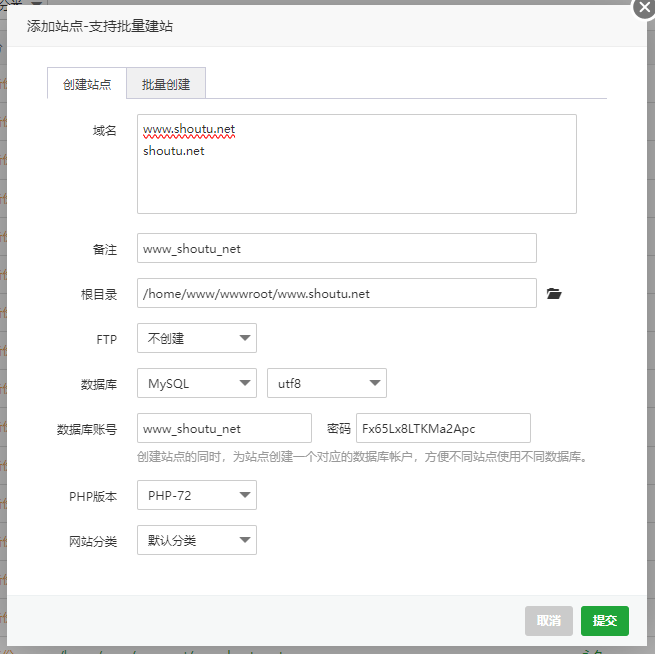Screen dimensions: 655x654
Task: Submit the form with 提交 button
Action: [x=604, y=621]
